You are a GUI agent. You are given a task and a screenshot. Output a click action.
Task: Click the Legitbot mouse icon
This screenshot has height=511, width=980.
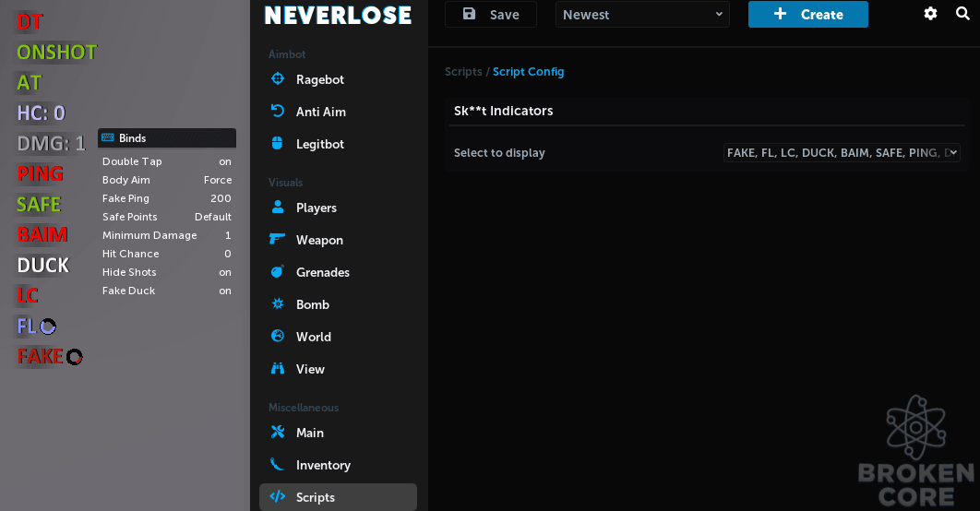pyautogui.click(x=278, y=143)
